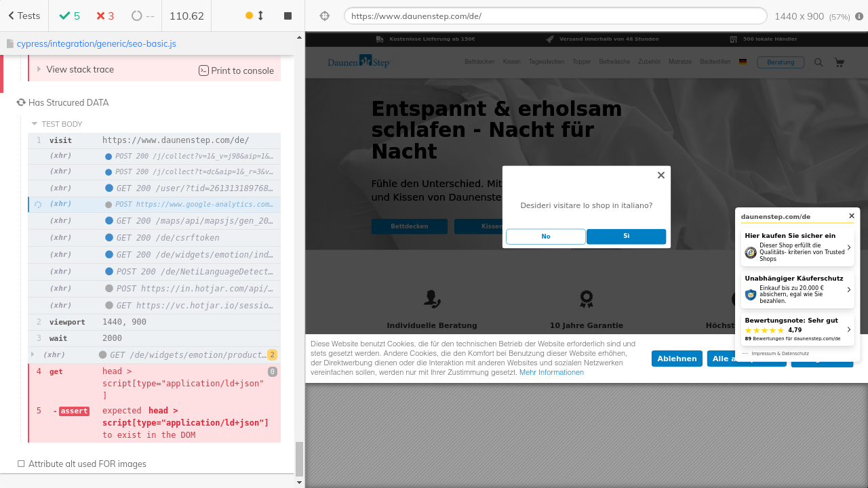
Task: Click the Selector Playground crosshair icon
Action: pos(324,16)
